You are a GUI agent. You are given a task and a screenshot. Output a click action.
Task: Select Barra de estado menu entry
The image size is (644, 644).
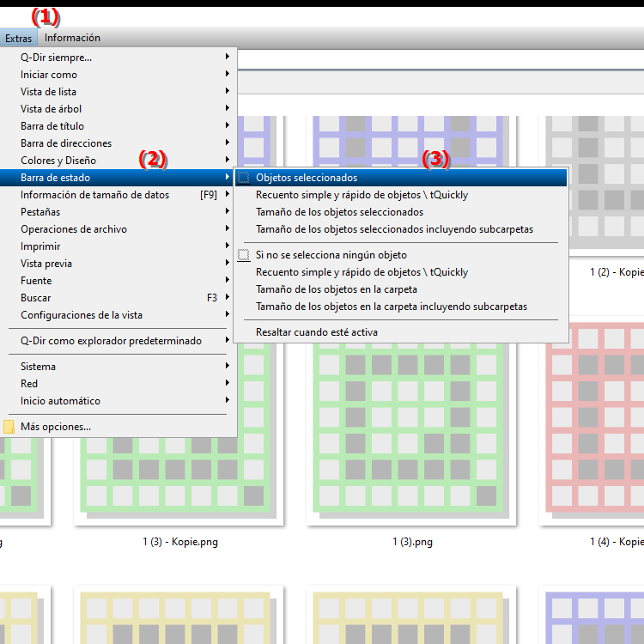118,178
